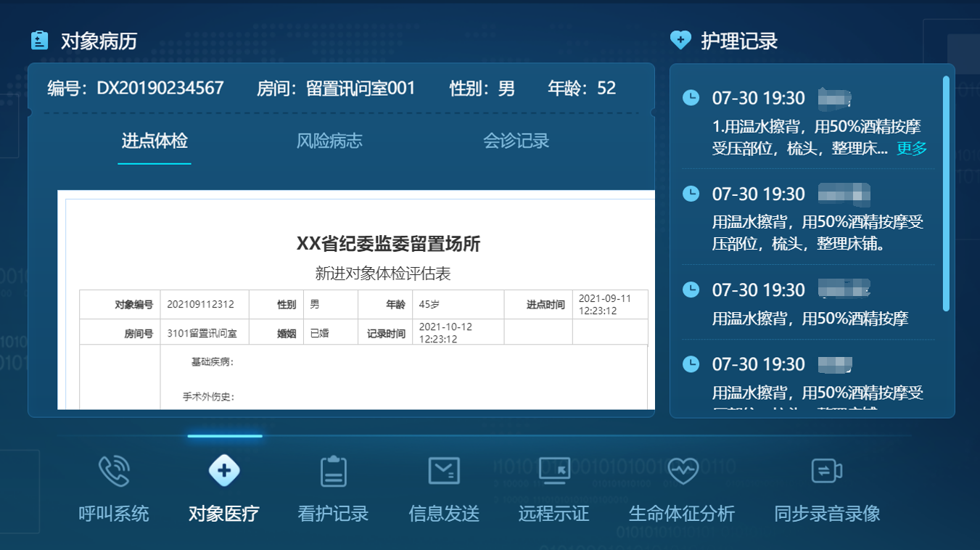Select the 对象医疗 medical cross icon
Image resolution: width=980 pixels, height=550 pixels.
[x=223, y=470]
